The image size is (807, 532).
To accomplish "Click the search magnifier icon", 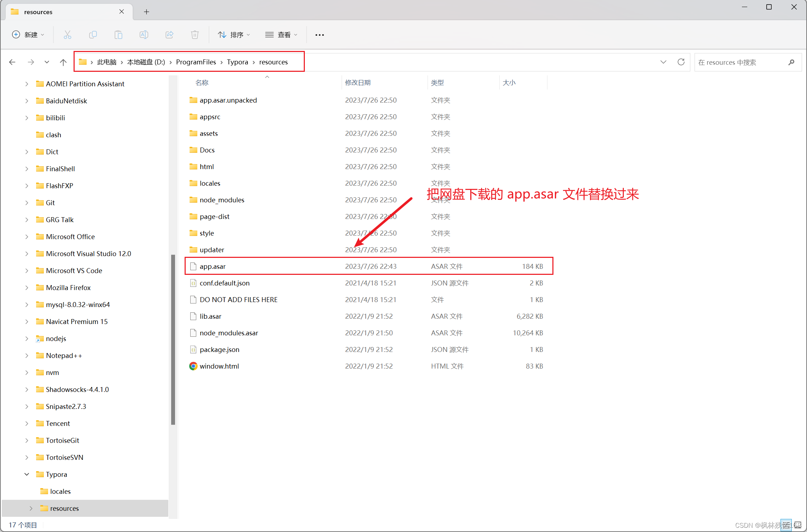I will [791, 62].
